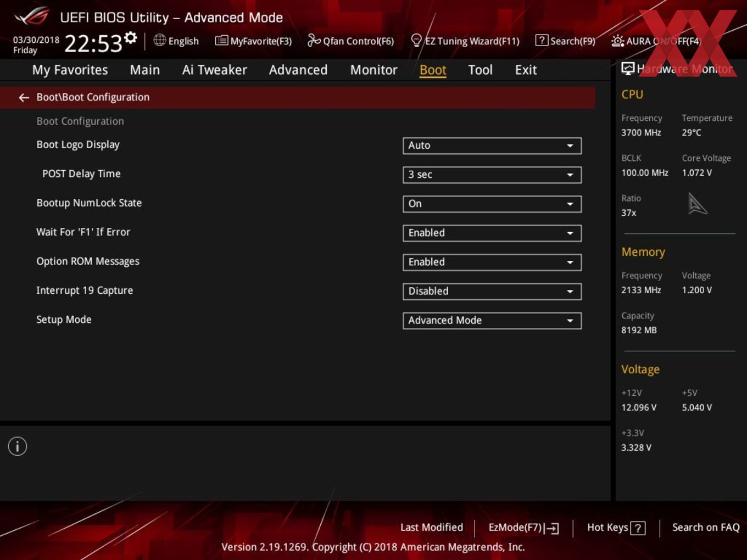Select the POST Delay Time label
This screenshot has height=560, width=747.
click(x=81, y=174)
